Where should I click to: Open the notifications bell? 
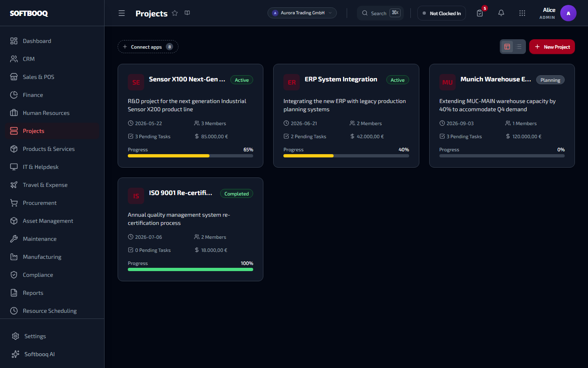pyautogui.click(x=501, y=13)
